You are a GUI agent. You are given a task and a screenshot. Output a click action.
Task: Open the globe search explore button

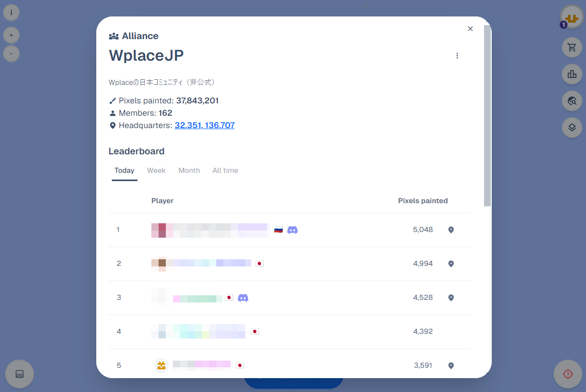click(572, 101)
